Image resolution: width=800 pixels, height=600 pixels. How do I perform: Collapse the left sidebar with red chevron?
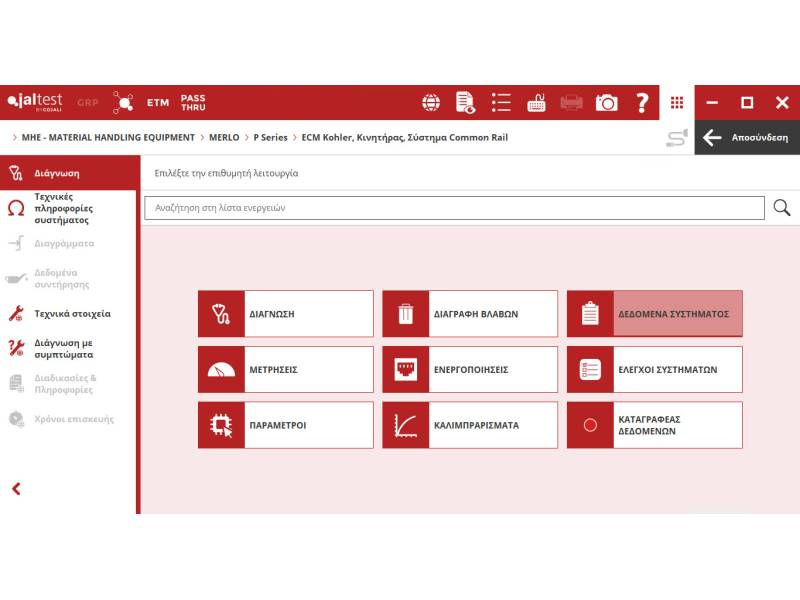tap(16, 489)
